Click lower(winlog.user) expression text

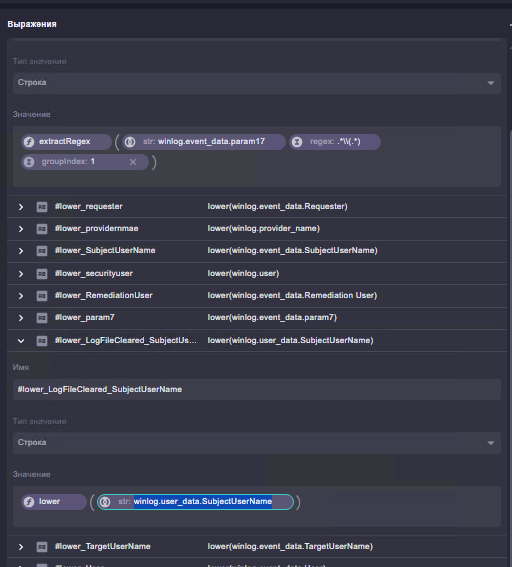[x=243, y=273]
